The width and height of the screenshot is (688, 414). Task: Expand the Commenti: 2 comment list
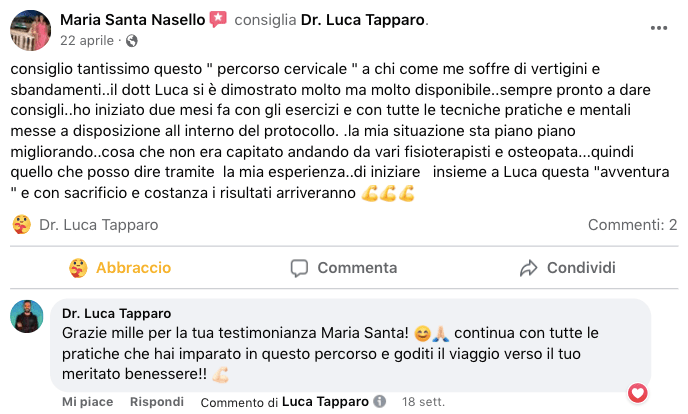[632, 225]
